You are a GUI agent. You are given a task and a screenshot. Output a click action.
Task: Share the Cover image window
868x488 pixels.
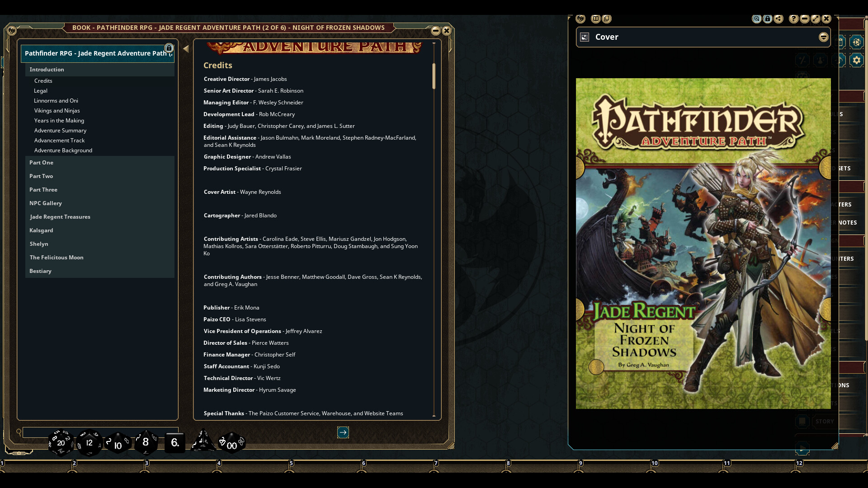(778, 19)
